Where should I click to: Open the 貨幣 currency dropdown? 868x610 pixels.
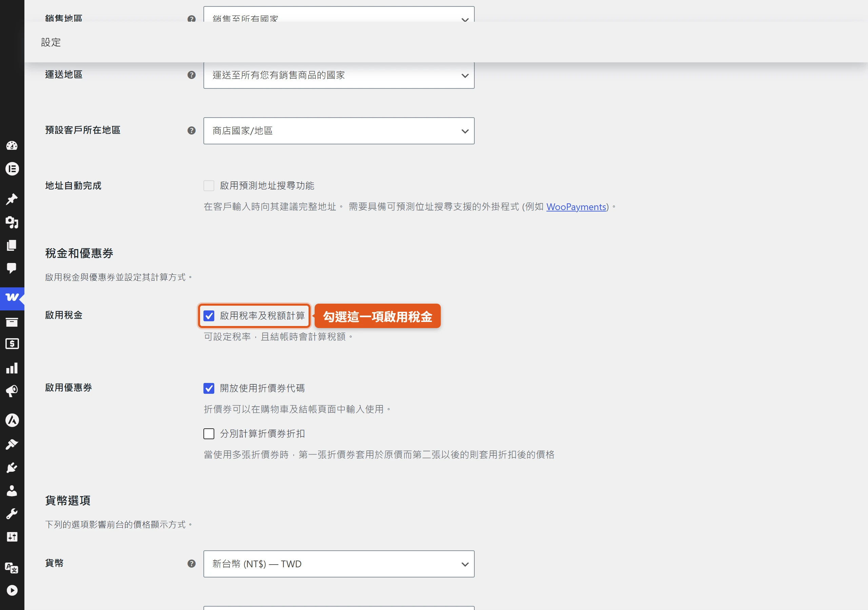click(339, 564)
